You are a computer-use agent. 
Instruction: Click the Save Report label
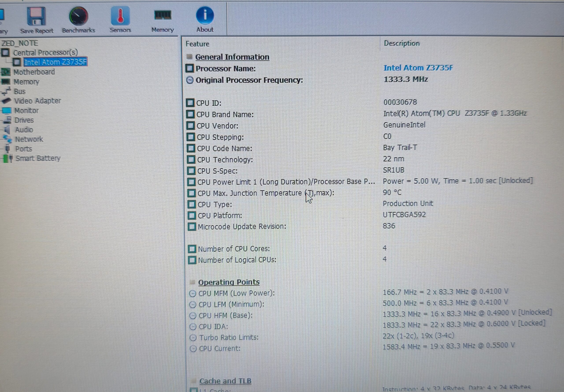(x=37, y=31)
